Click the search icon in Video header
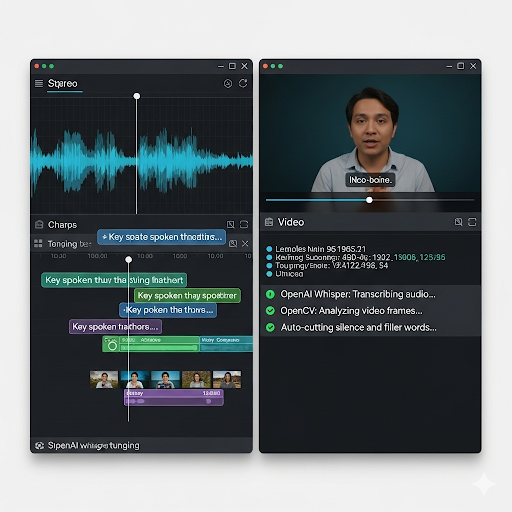Viewport: 512px width, 512px height. 459,222
